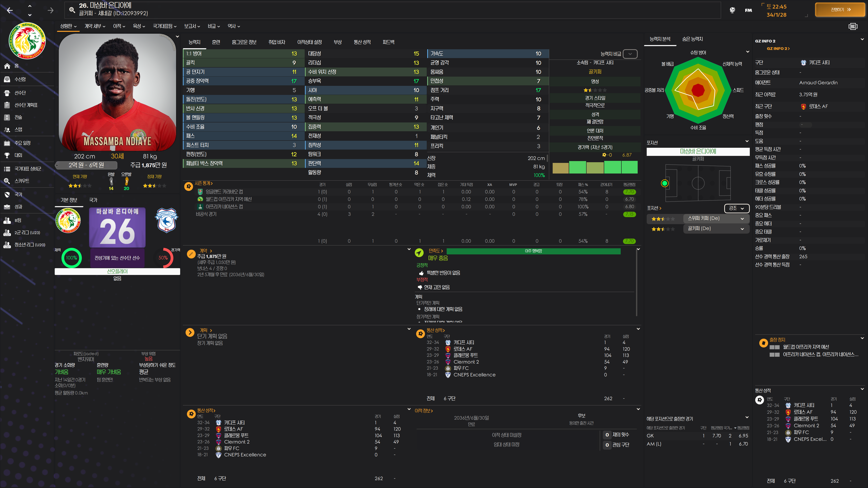This screenshot has width=868, height=488.
Task: Switch to the 훈련 tab
Action: pyautogui.click(x=216, y=42)
